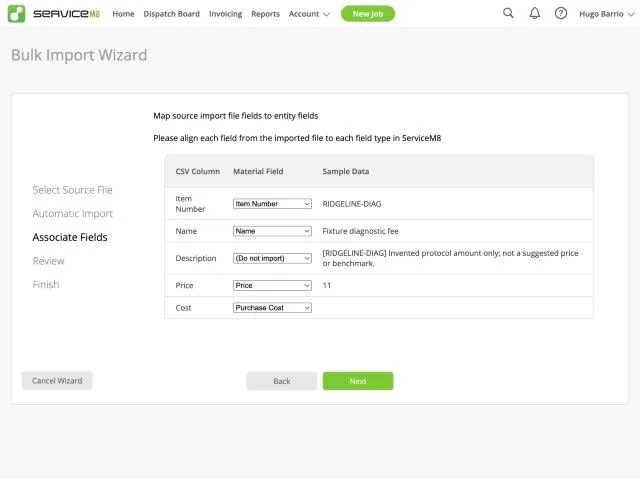Open the Hugo Barrio user menu
Viewport: 640px width, 479px height.
(607, 14)
